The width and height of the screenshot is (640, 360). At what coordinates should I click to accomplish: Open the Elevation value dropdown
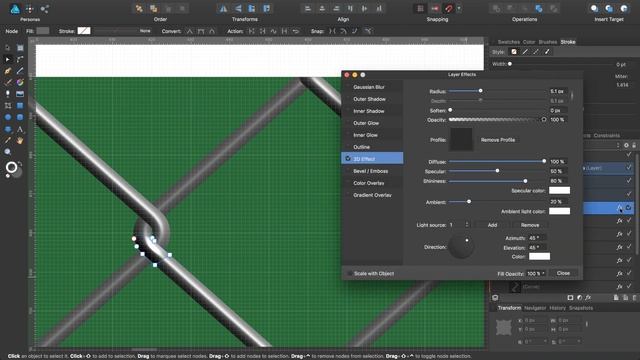coord(538,248)
